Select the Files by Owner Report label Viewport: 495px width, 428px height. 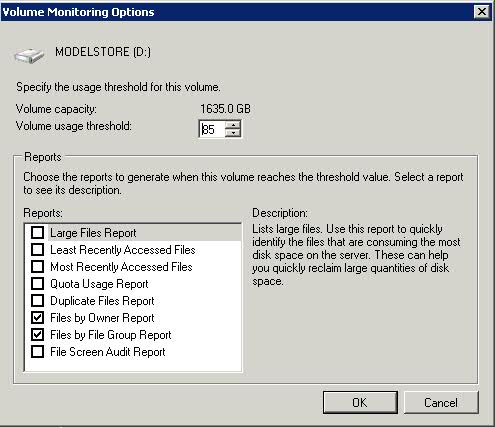102,318
